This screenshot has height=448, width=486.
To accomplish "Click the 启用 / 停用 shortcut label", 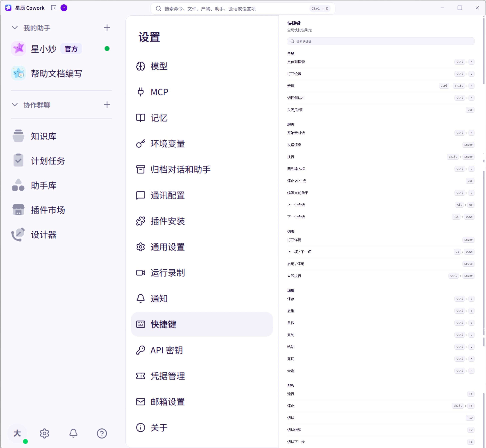I will 296,264.
